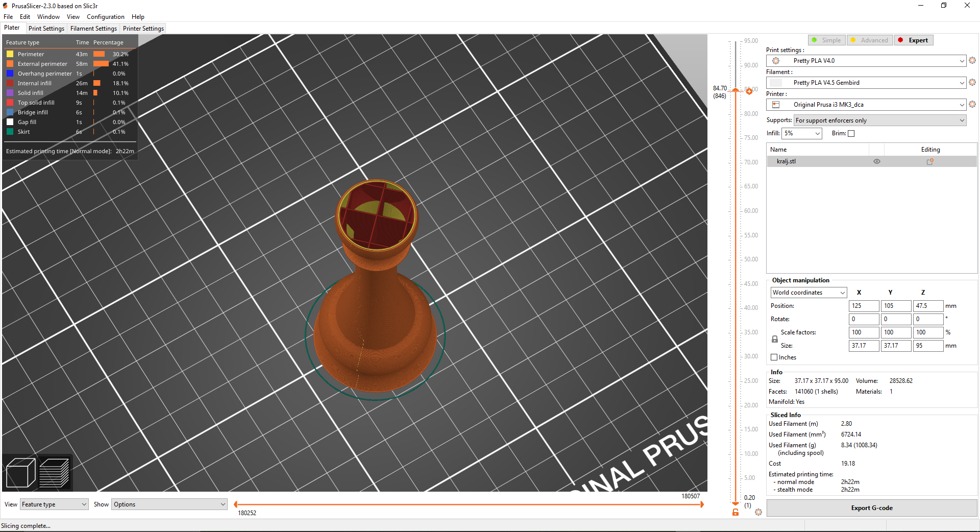Viewport: 980px width, 532px height.
Task: Open the Window menu
Action: point(48,17)
